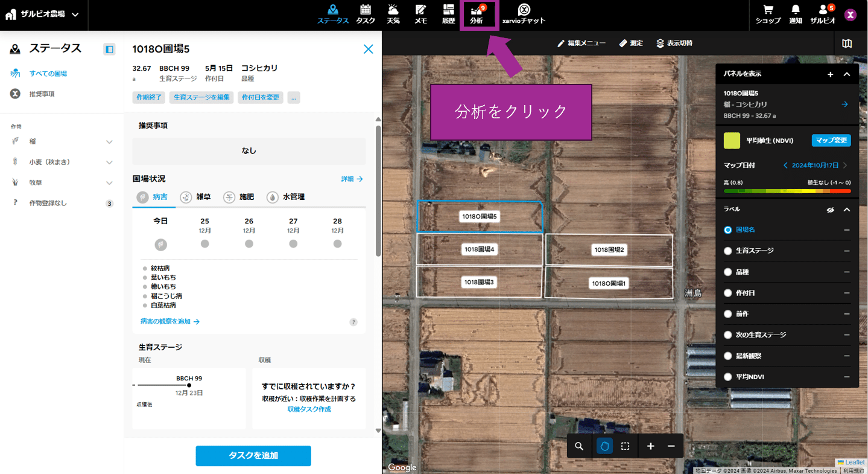Click the purple user avatar icon
Viewport: 868px width, 474px height.
(851, 15)
